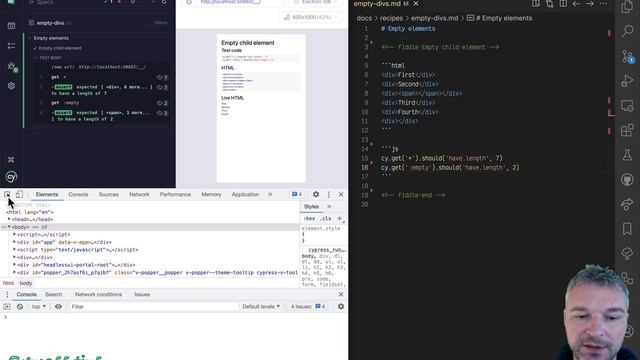Image resolution: width=640 pixels, height=360 pixels.
Task: Open top JavaScript context dropdown
Action: coord(39,307)
